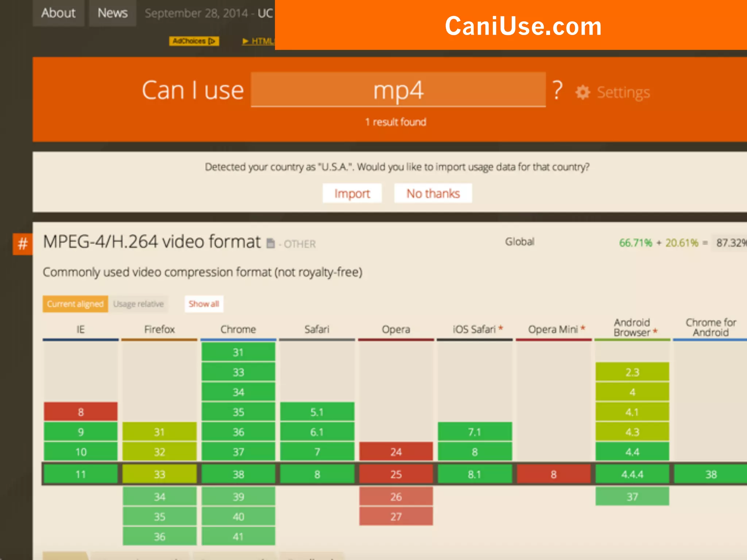Click the IE column header
This screenshot has height=560, width=747.
coord(81,330)
